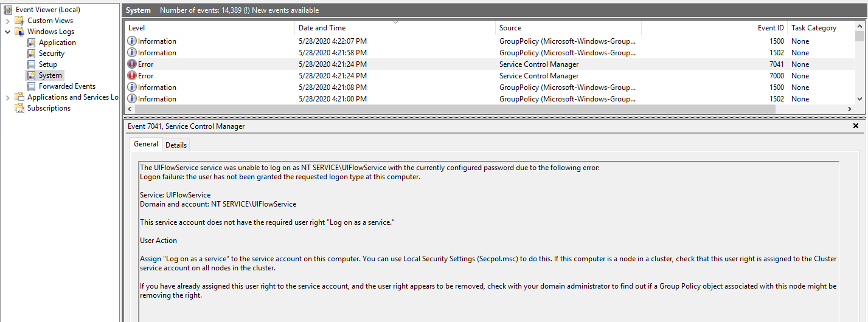
Task: Click the Setup log icon
Action: click(x=32, y=64)
